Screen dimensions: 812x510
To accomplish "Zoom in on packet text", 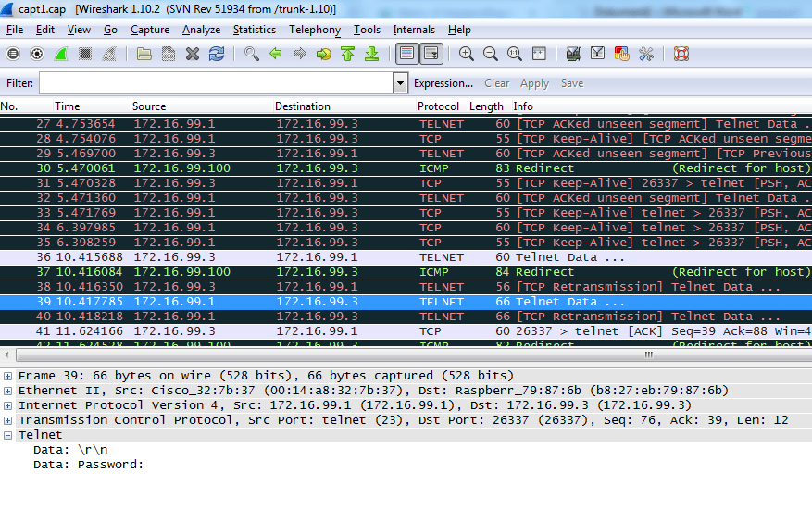I will pyautogui.click(x=466, y=54).
